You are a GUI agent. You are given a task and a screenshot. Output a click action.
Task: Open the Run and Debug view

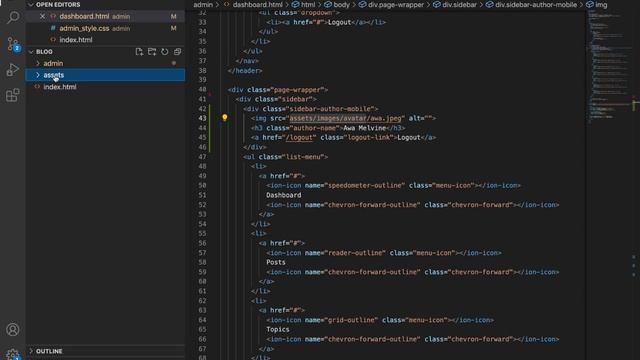pyautogui.click(x=13, y=70)
